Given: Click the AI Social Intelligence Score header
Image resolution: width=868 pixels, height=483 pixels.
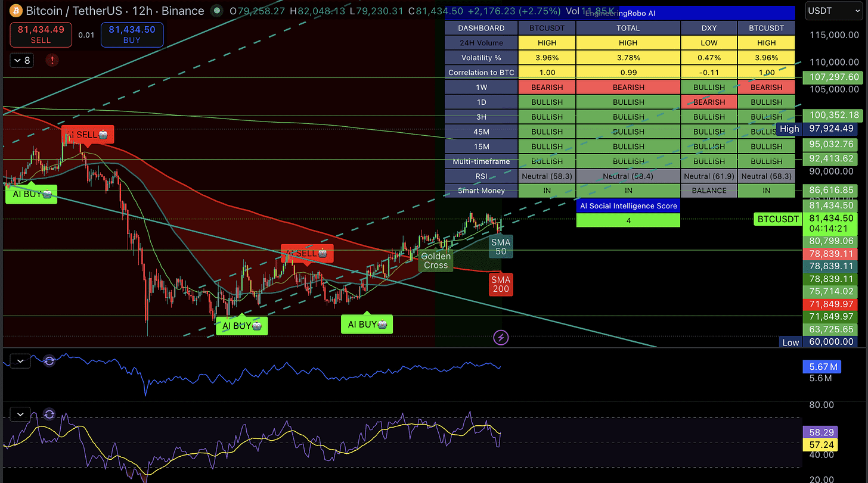Looking at the screenshot, I should 628,205.
